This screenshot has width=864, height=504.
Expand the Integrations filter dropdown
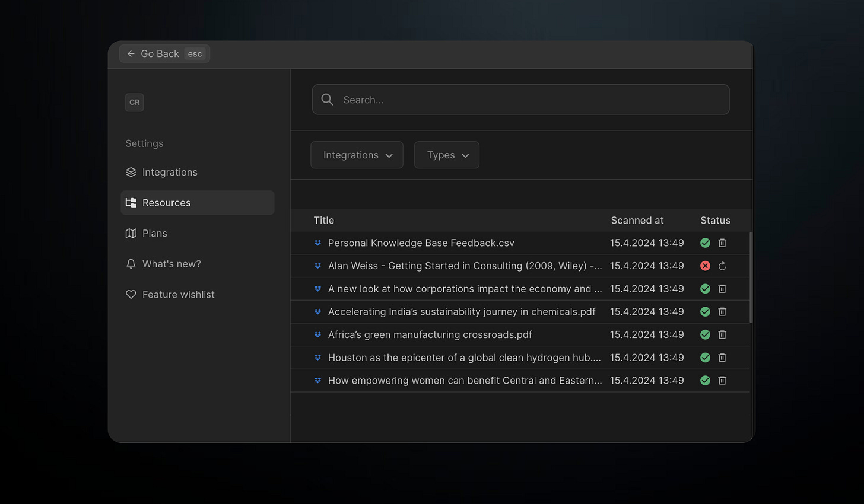357,155
